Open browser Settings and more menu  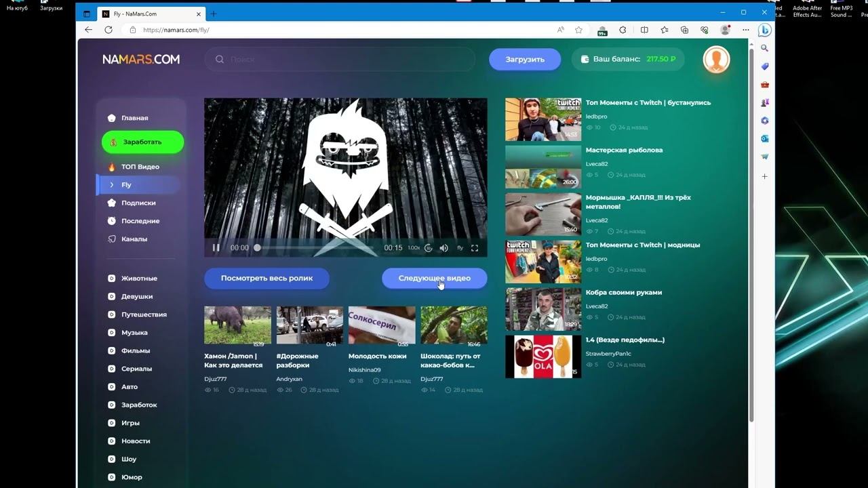(x=745, y=30)
